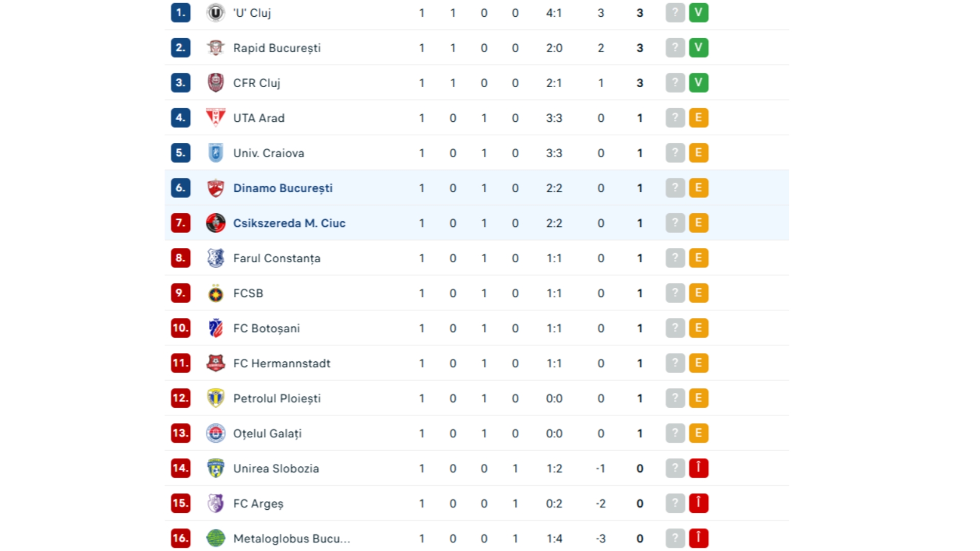Click the gray question mark badge for Oțelul Galați
The width and height of the screenshot is (980, 551).
pos(675,433)
